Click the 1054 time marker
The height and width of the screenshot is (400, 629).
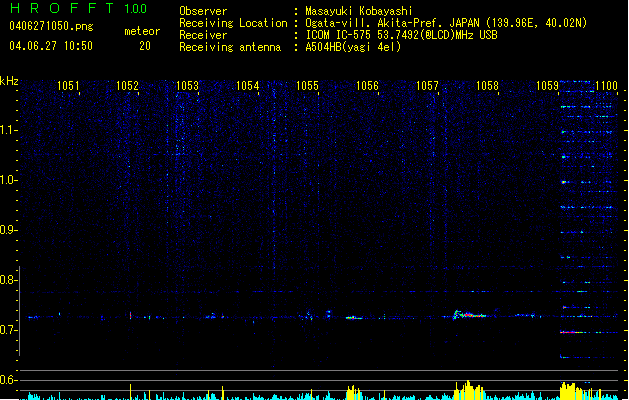point(248,86)
